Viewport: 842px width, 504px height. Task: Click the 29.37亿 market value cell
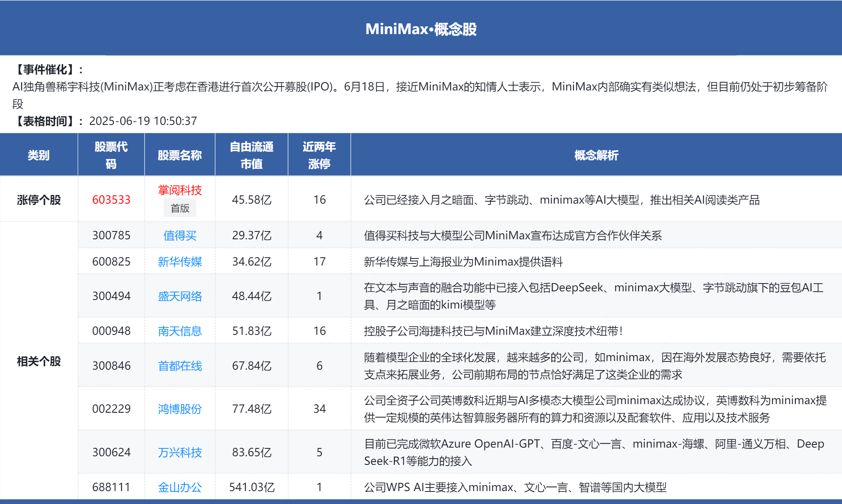pos(252,235)
